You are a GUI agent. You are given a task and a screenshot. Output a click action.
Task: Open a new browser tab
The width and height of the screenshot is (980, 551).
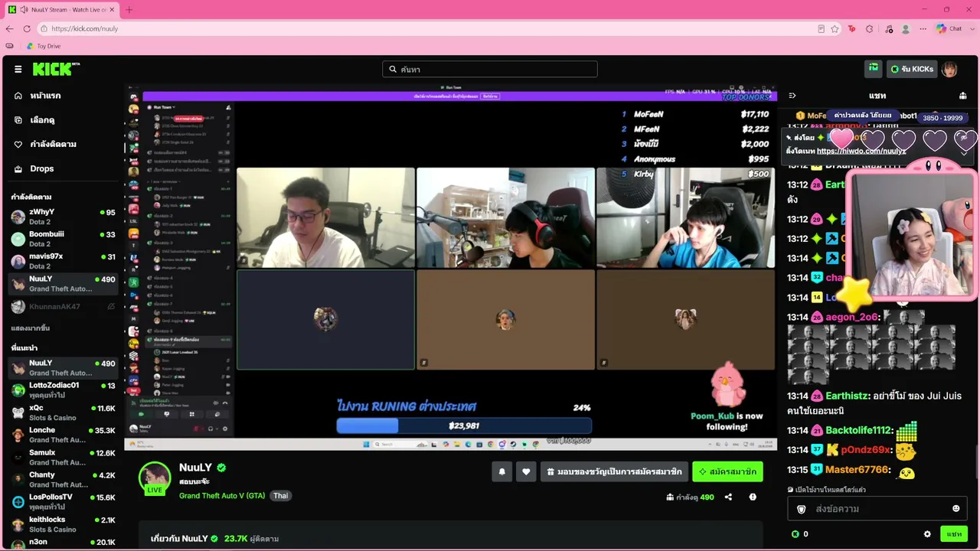pyautogui.click(x=129, y=10)
